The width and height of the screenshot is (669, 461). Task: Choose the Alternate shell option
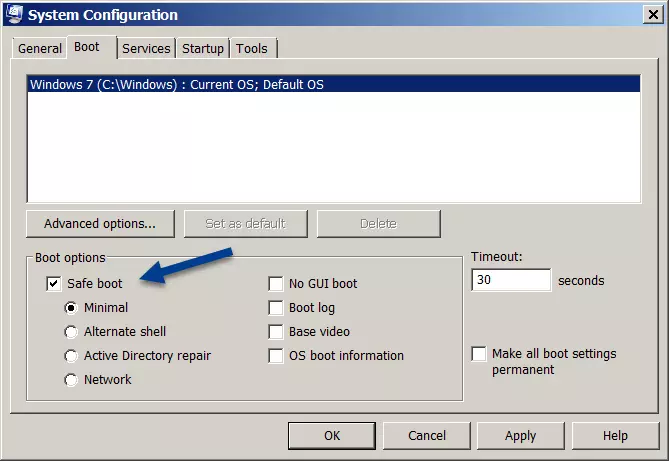pos(71,332)
